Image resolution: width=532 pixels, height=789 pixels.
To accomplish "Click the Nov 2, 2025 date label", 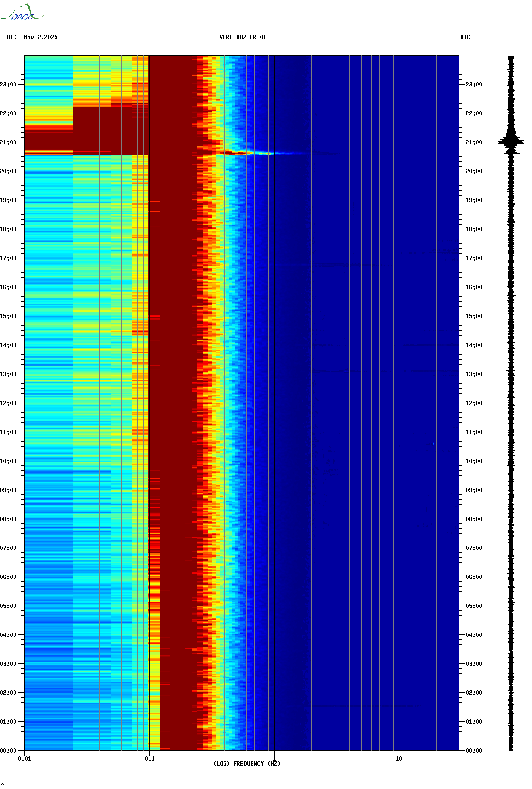I will (41, 37).
